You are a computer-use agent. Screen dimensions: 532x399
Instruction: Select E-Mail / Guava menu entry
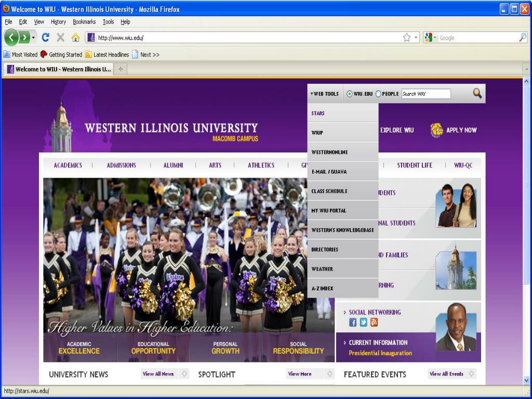[x=343, y=171]
